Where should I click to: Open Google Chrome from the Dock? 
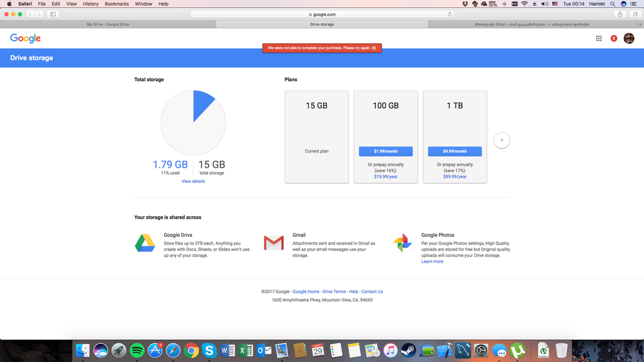(x=191, y=351)
